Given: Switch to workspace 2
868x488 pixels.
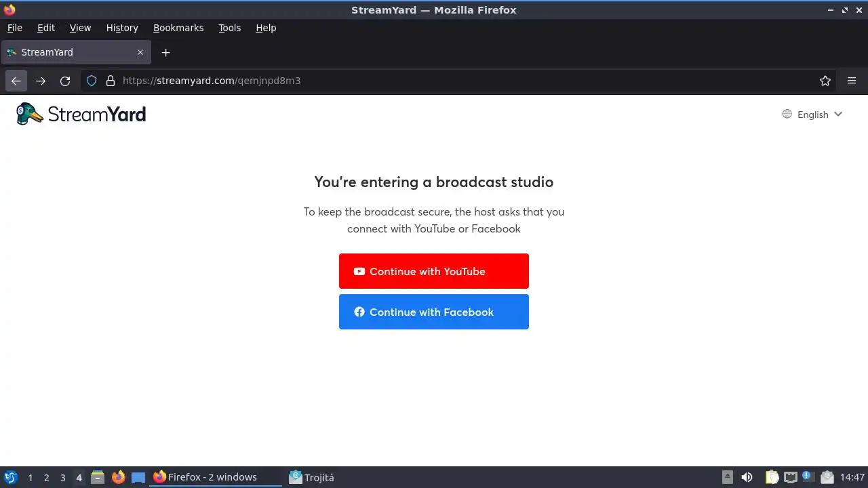Looking at the screenshot, I should [x=46, y=478].
